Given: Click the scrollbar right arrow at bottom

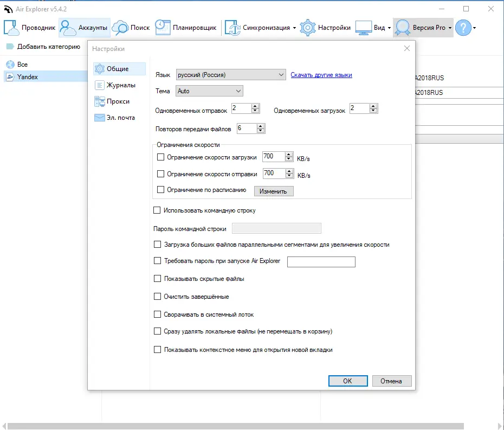Looking at the screenshot, I should coord(500,426).
